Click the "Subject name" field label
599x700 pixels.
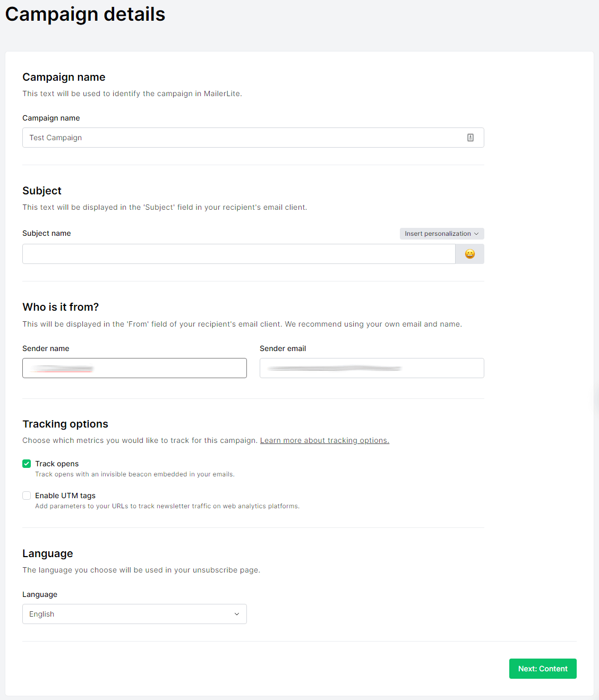point(47,233)
